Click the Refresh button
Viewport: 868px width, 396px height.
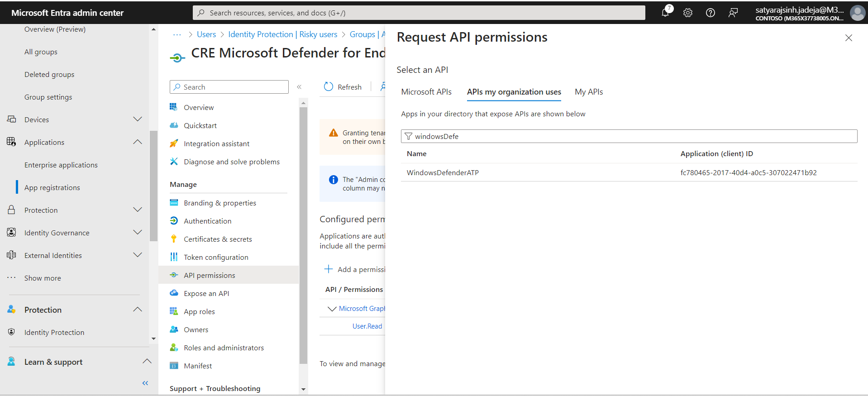pos(343,87)
